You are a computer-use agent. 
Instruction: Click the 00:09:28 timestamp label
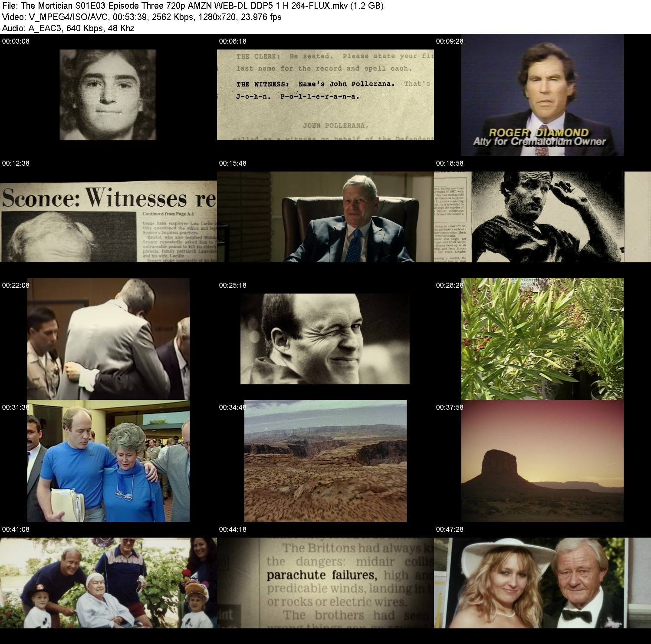pos(450,41)
